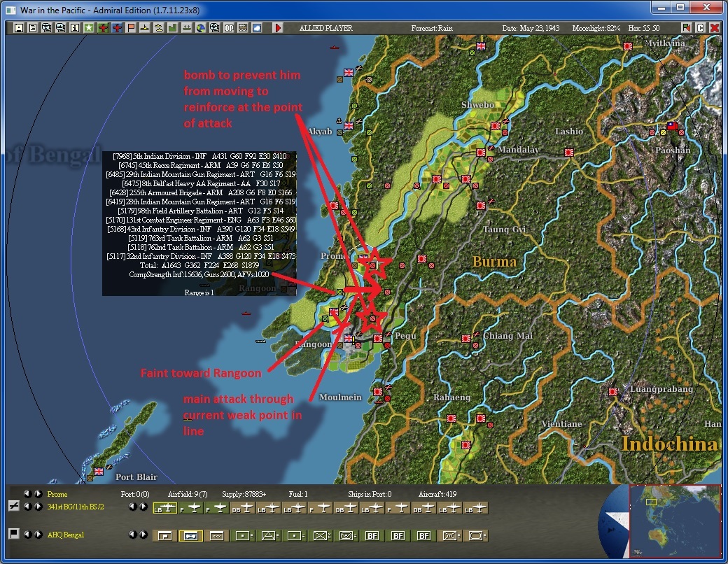Viewport: 728px width, 564px height.
Task: Click 'Aircraft: 419' count
Action: tap(437, 494)
